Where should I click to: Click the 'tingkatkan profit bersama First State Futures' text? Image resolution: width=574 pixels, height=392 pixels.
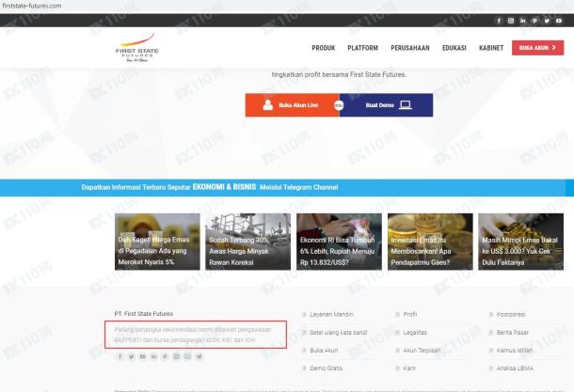tap(339, 74)
